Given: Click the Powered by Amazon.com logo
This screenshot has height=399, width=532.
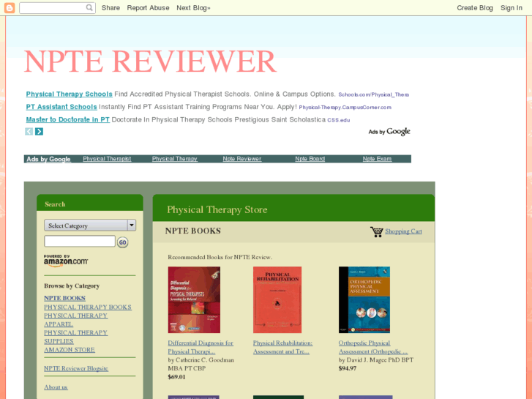Looking at the screenshot, I should pos(66,261).
